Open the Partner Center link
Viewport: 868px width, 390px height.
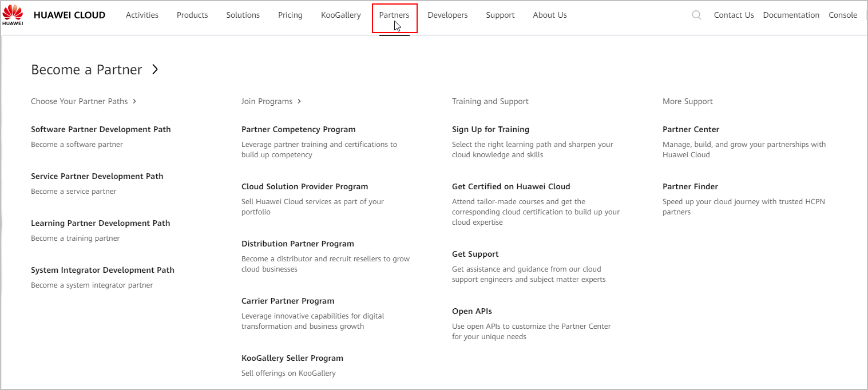tap(691, 129)
